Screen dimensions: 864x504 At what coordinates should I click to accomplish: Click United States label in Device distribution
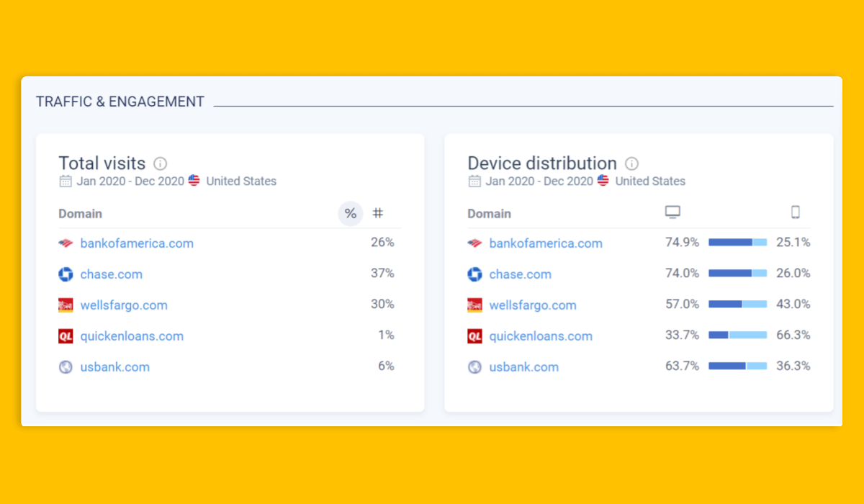(650, 181)
